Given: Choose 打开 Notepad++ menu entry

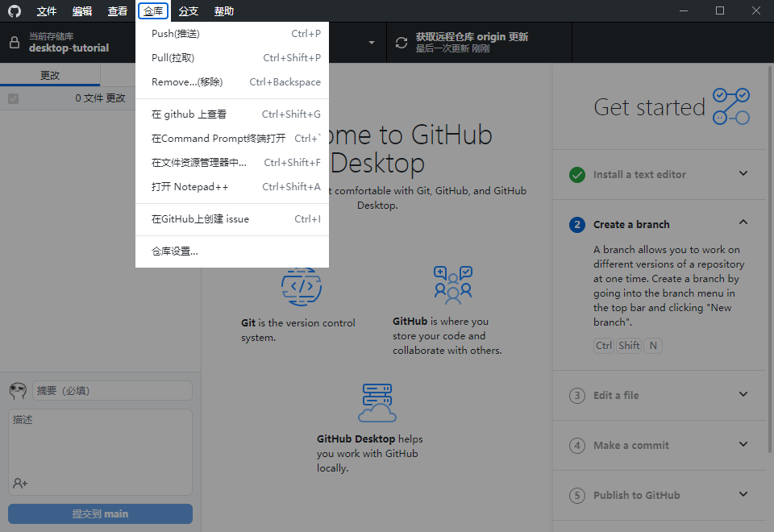Looking at the screenshot, I should point(232,187).
